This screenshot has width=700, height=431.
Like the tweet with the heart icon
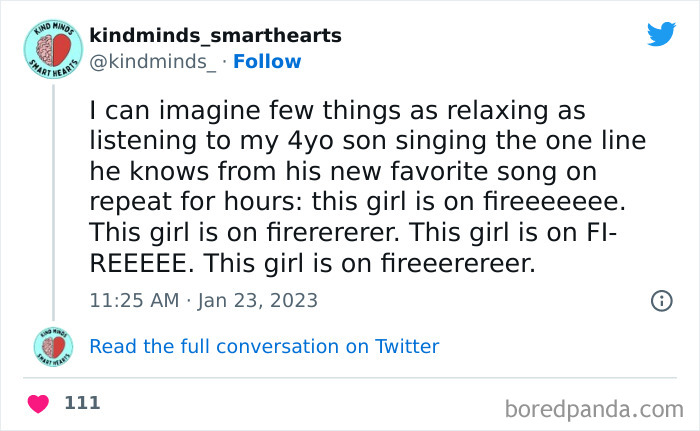[x=39, y=404]
